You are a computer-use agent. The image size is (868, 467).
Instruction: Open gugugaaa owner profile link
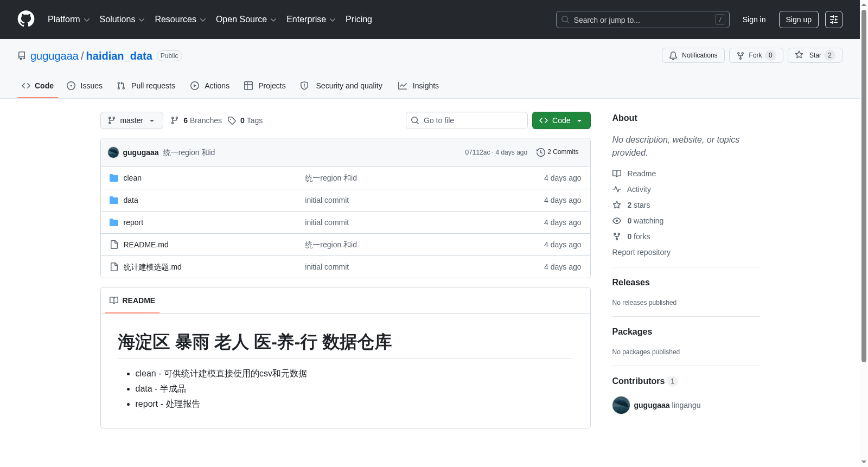pyautogui.click(x=54, y=56)
